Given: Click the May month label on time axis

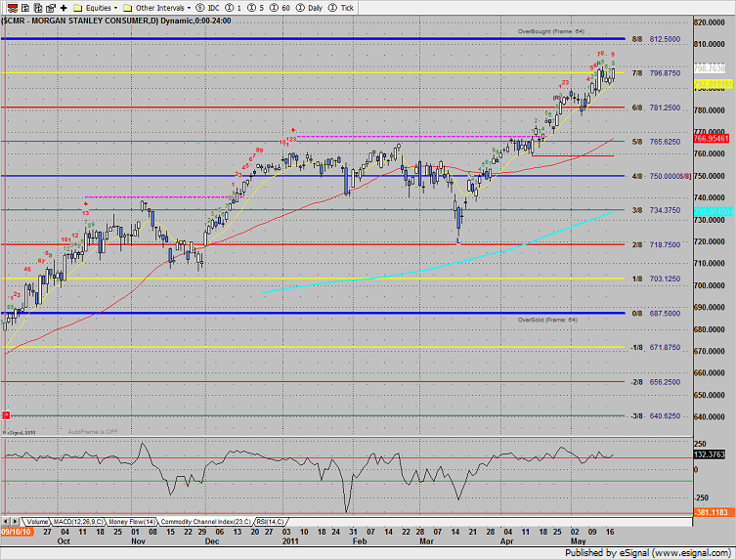Looking at the screenshot, I should 578,541.
